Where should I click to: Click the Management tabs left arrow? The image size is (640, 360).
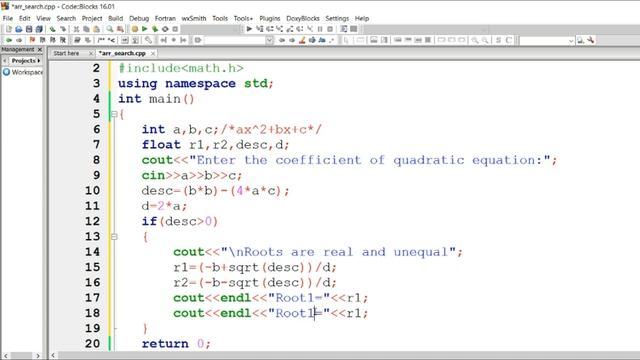(x=4, y=60)
